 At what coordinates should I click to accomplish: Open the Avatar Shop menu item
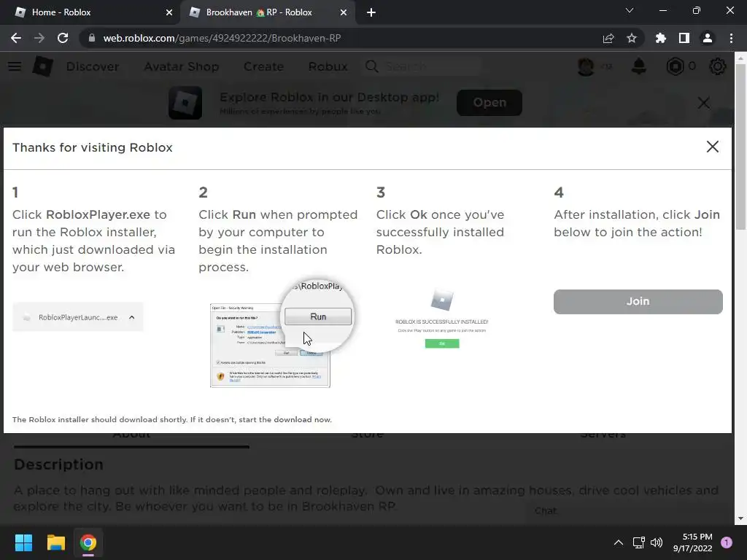[x=182, y=66]
